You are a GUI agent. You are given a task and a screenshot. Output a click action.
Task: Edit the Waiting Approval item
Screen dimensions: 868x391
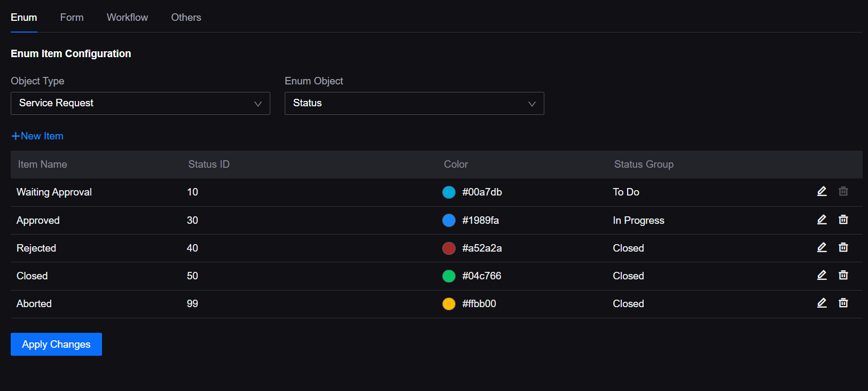tap(822, 191)
